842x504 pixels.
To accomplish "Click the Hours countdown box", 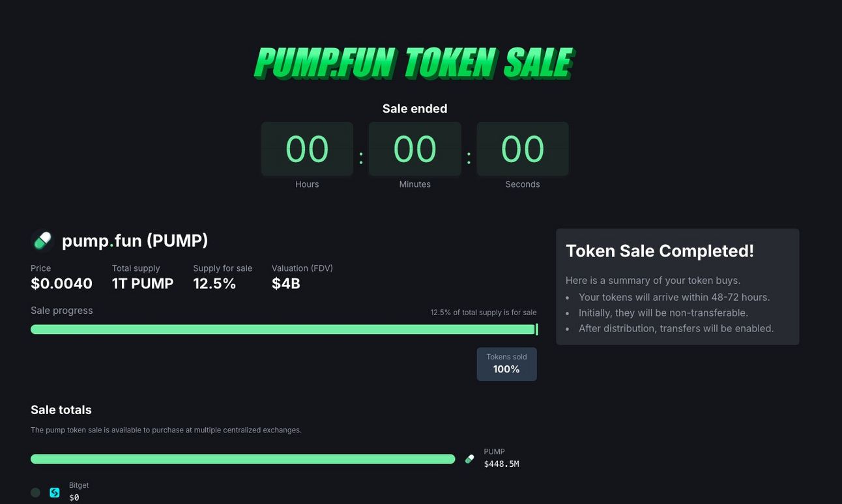I will [307, 149].
